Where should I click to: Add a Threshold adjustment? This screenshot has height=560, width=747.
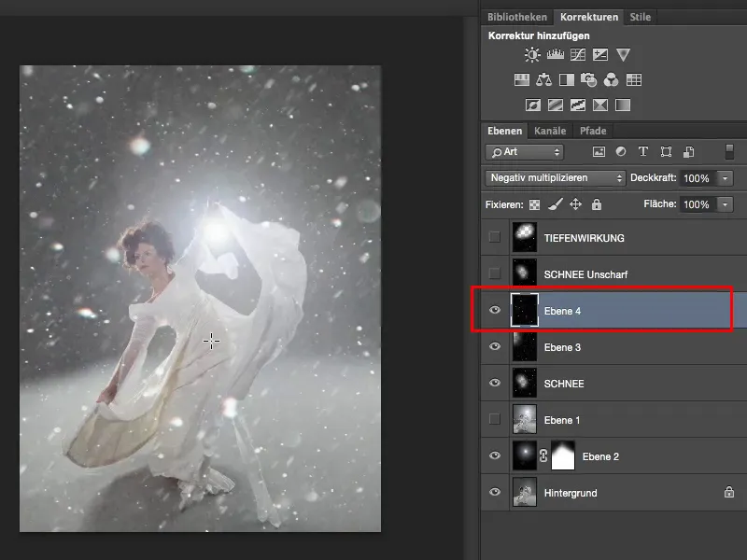coord(577,105)
